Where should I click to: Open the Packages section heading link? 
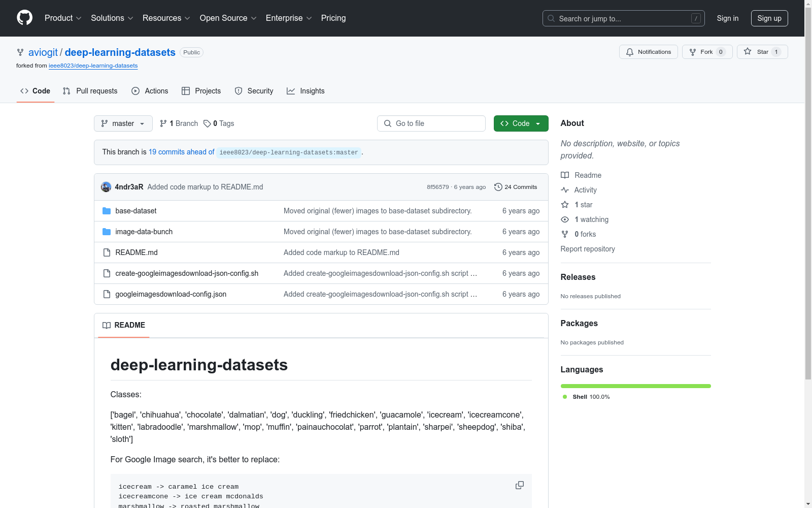coord(579,323)
